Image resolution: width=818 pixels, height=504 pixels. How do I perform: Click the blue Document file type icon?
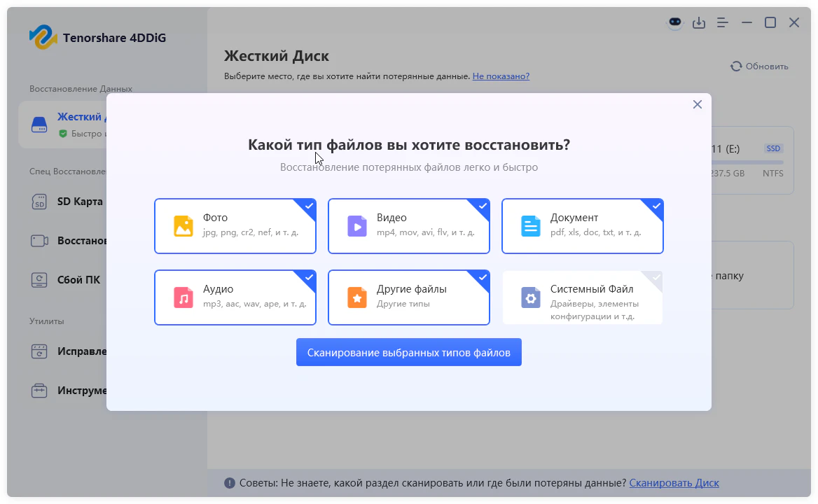click(x=531, y=226)
